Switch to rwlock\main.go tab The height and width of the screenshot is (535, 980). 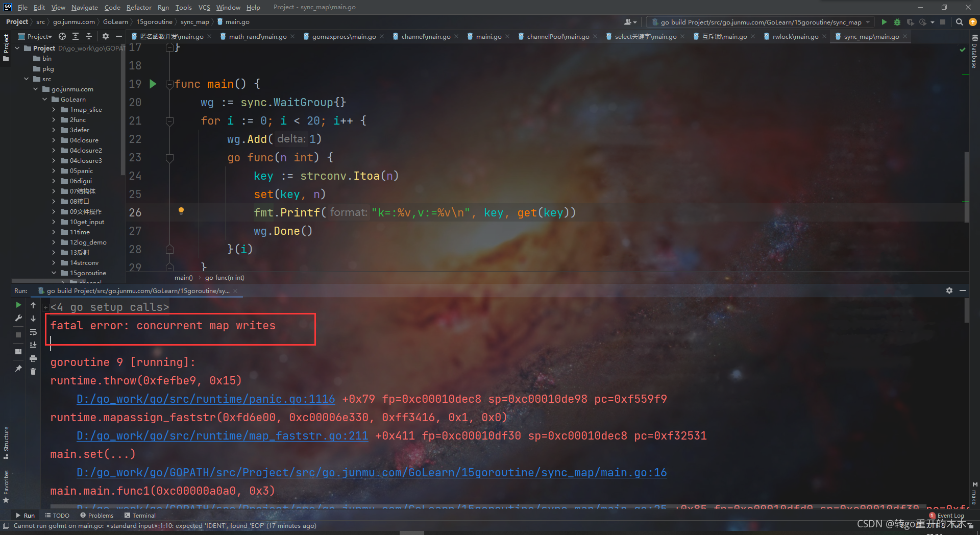point(795,36)
